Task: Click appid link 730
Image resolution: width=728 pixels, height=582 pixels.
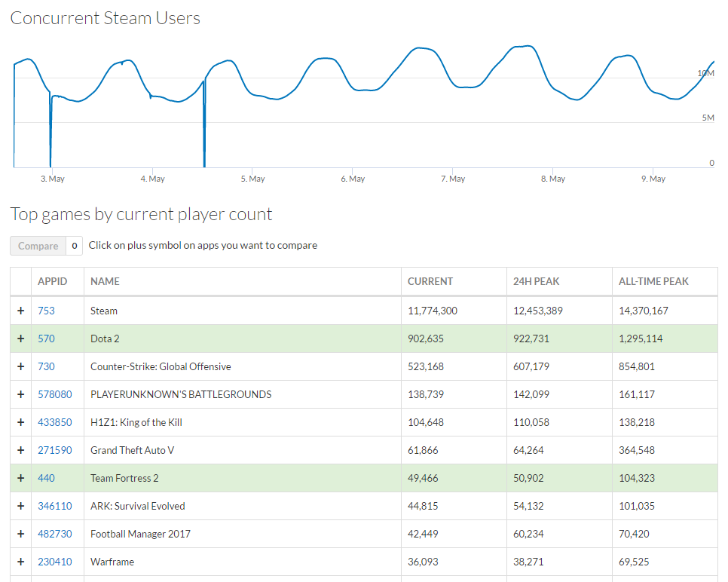Action: coord(46,366)
